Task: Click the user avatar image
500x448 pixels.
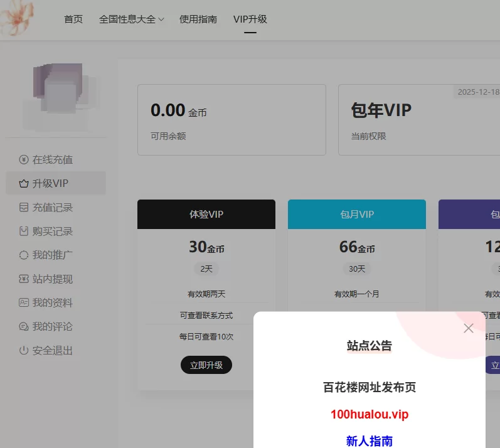Action: pyautogui.click(x=61, y=97)
